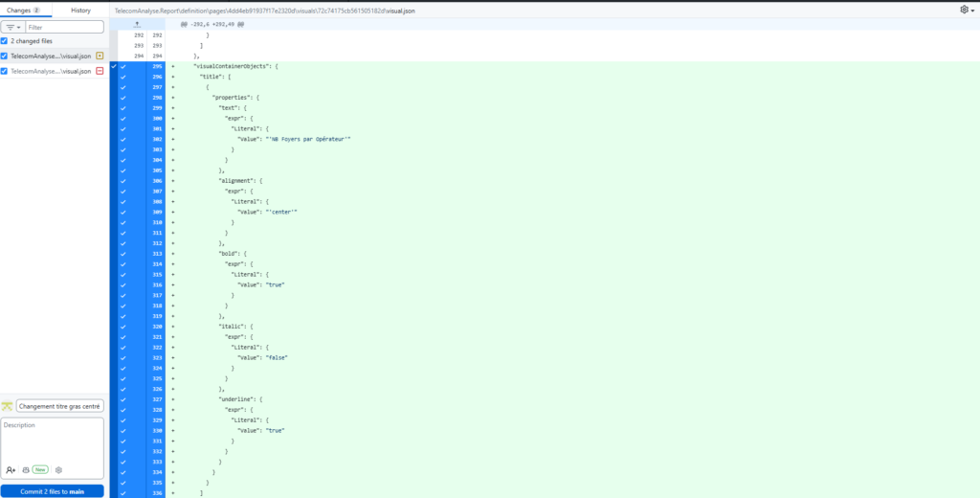Toggle the '2 changed files' select-all checkbox
The width and height of the screenshot is (980, 498).
coord(5,40)
